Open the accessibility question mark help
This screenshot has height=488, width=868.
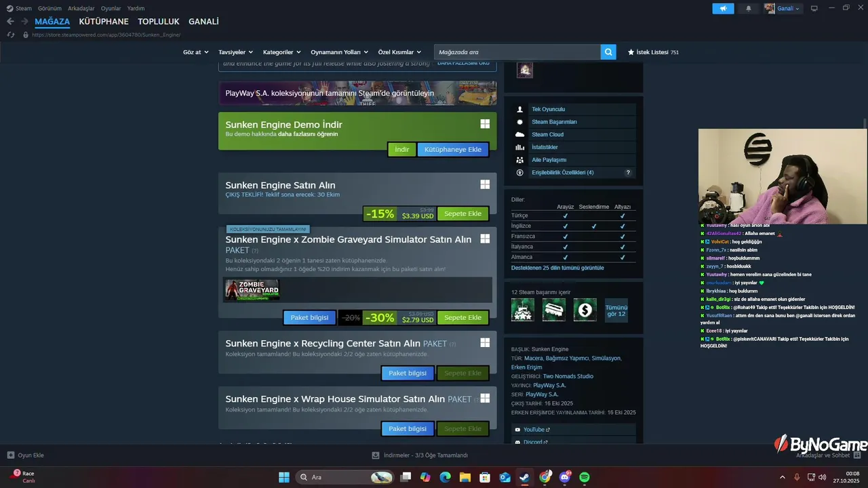point(629,172)
